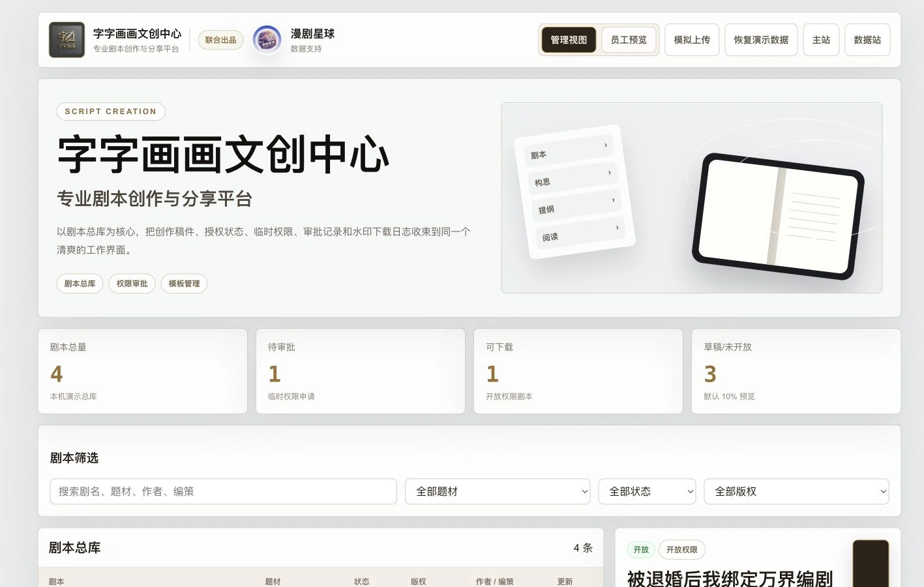Click the 更新 column header
This screenshot has width=924, height=587.
tap(565, 582)
